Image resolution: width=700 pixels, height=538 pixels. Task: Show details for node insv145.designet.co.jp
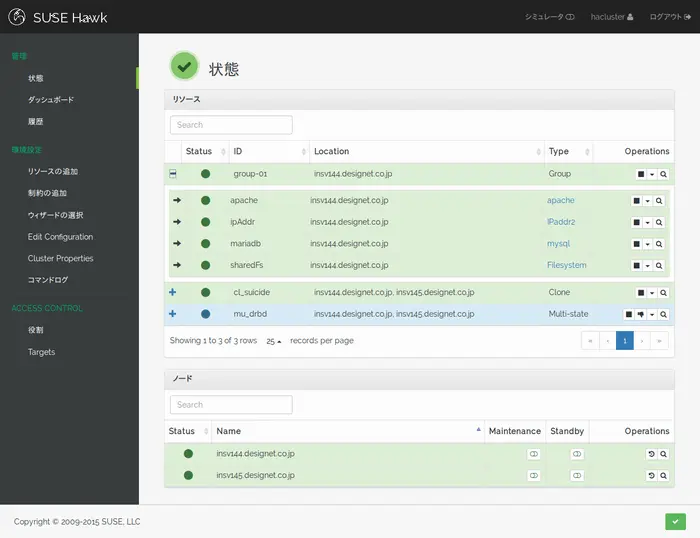click(x=662, y=475)
